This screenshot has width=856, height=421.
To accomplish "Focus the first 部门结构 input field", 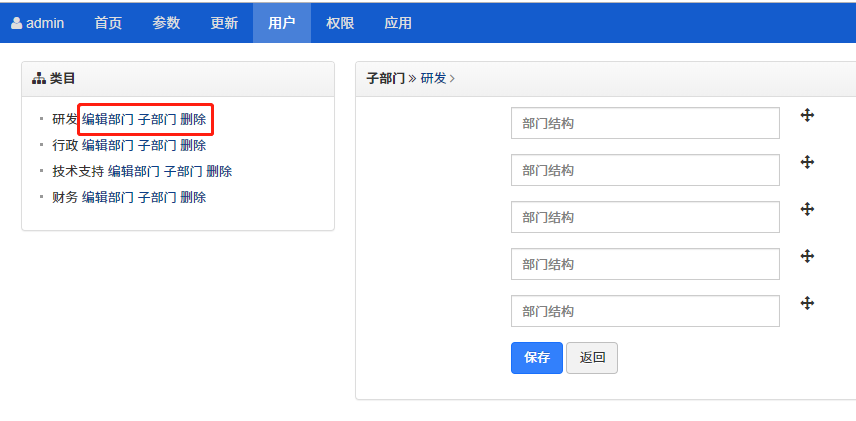I will (x=645, y=123).
